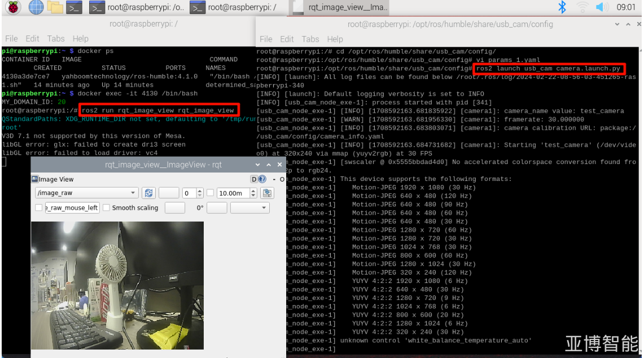The width and height of the screenshot is (644, 358).
Task: Open usb_cam terminal title bar dropdown arrow
Action: pos(617,24)
